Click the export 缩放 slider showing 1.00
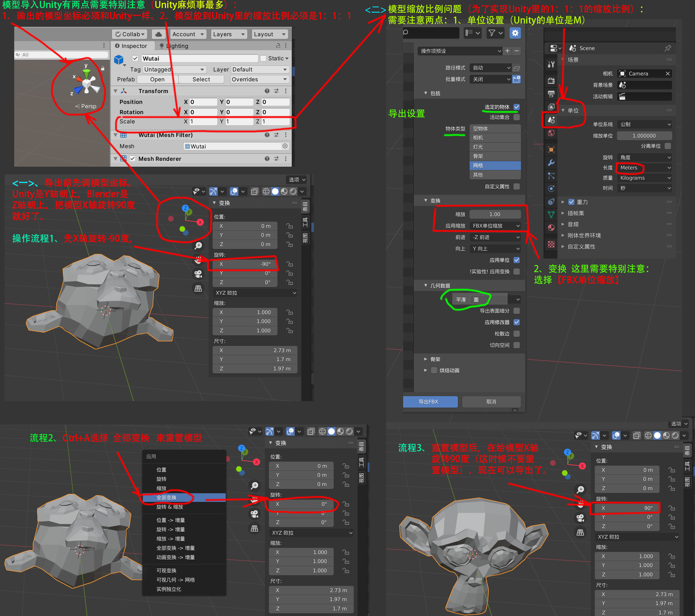695x616 pixels. [x=495, y=214]
